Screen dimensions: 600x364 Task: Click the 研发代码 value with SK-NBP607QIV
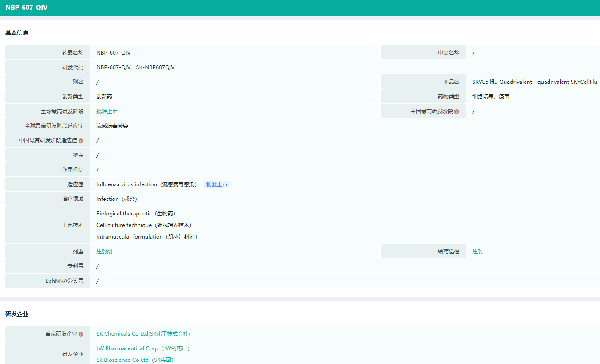point(135,67)
